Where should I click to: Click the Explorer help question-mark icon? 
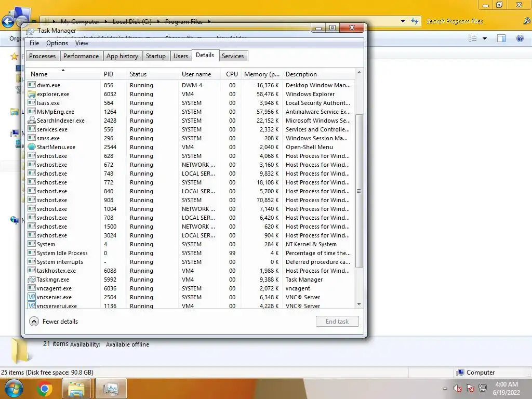520,38
